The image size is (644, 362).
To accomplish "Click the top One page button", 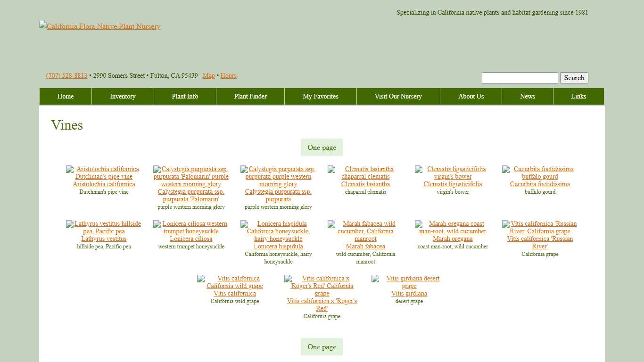I will tap(322, 148).
